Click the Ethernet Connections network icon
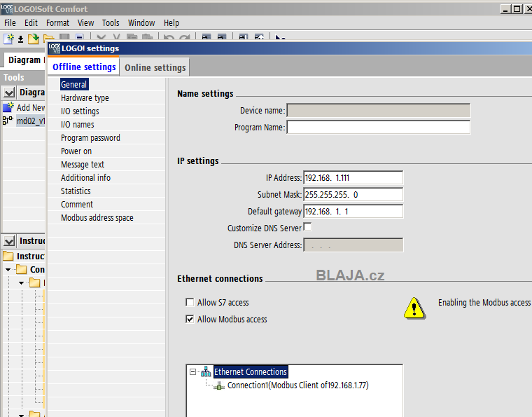The height and width of the screenshot is (417, 532). click(206, 372)
